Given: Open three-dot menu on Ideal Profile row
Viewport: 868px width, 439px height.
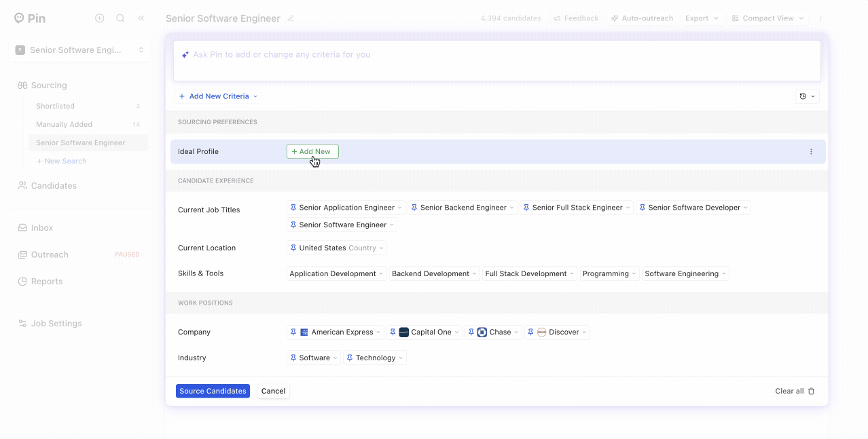Looking at the screenshot, I should (x=811, y=152).
